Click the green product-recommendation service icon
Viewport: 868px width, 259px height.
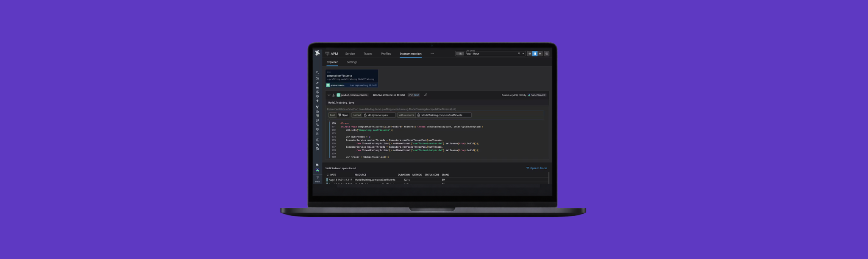coord(339,95)
